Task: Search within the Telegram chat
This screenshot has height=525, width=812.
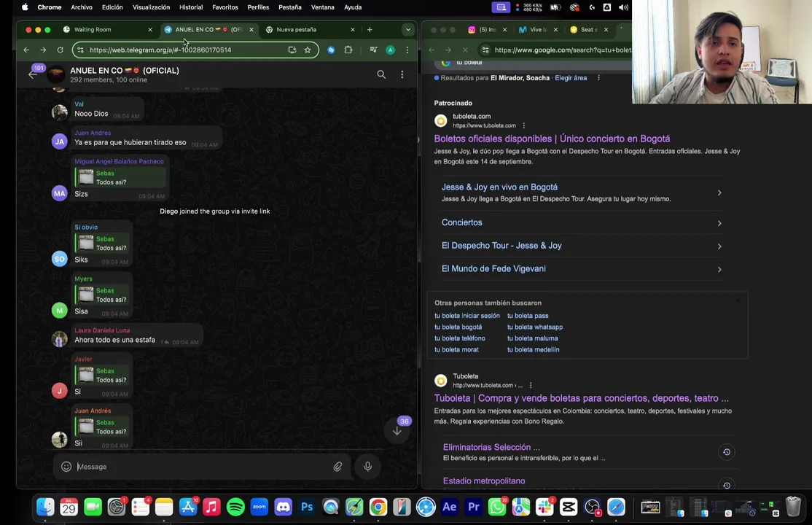Action: coord(381,74)
